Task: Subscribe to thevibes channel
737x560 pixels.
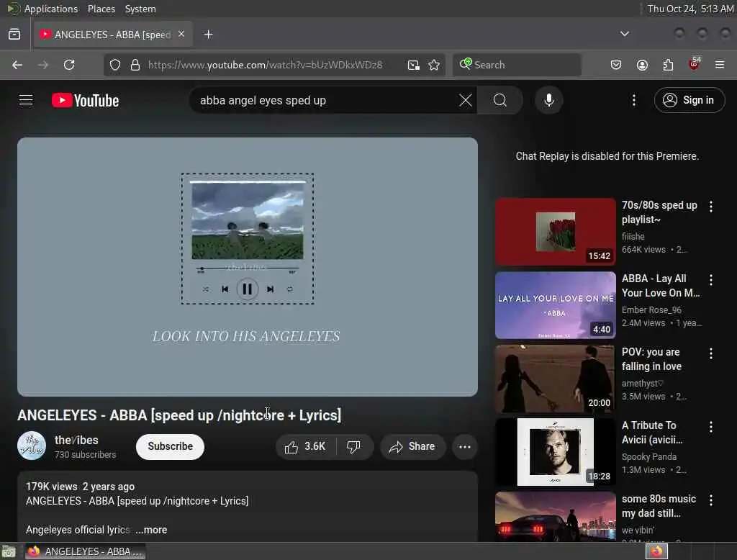Action: coord(170,446)
